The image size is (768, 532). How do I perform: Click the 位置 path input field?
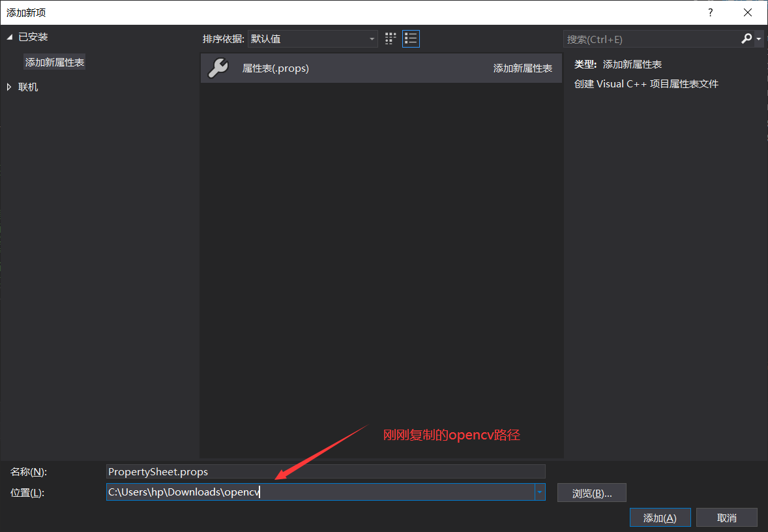click(320, 492)
